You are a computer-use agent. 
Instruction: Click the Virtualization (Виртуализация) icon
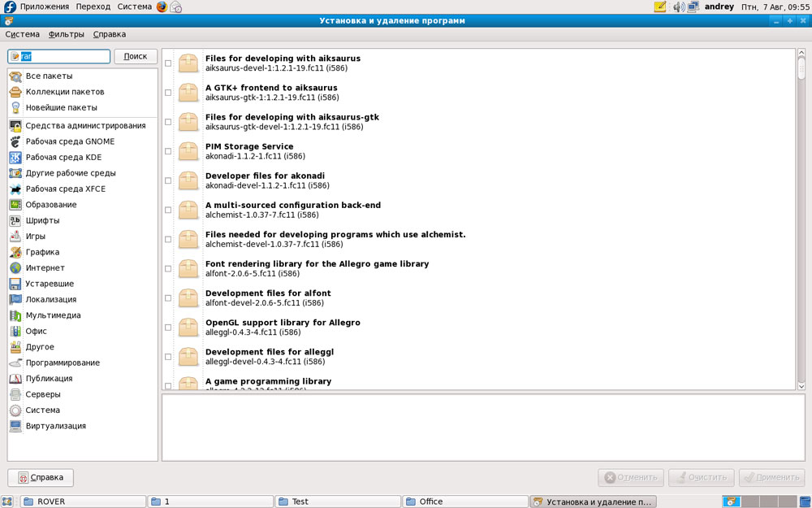click(15, 426)
